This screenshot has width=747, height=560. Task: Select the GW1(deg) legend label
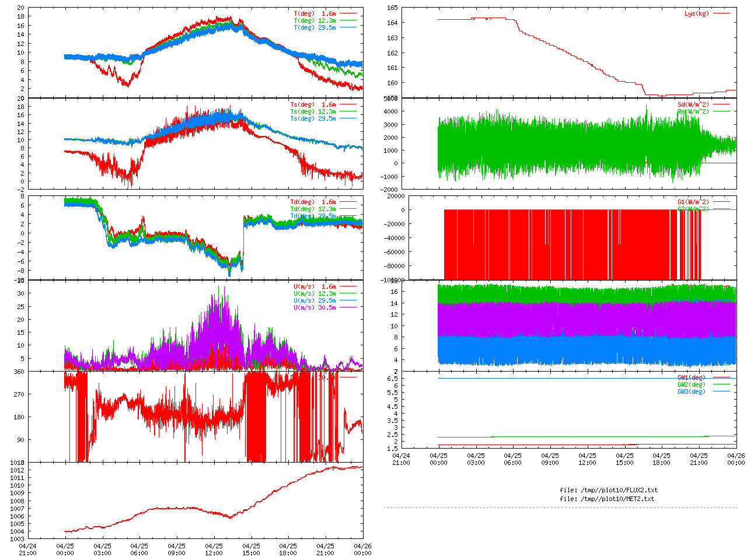coord(691,377)
